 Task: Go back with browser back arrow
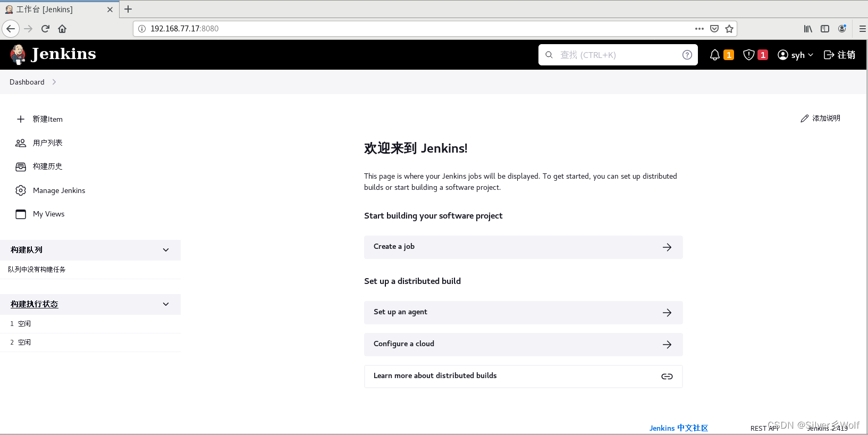click(x=11, y=29)
